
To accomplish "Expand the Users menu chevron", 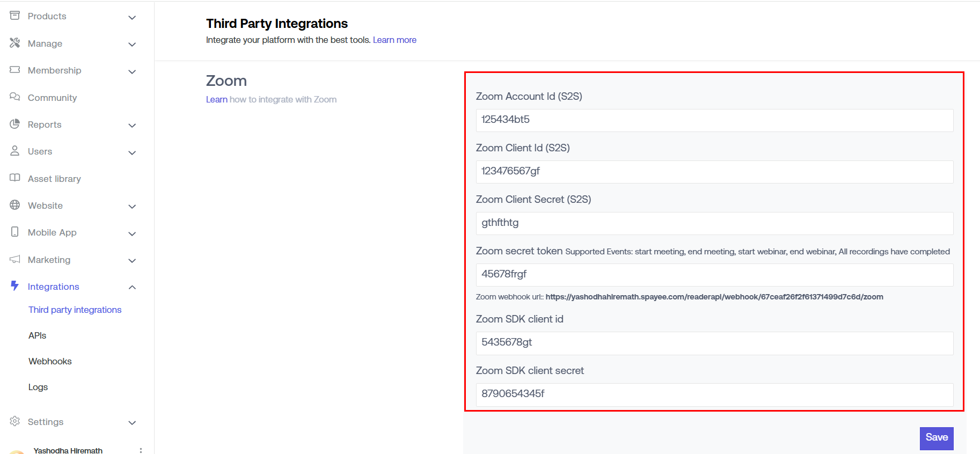I will pos(132,152).
